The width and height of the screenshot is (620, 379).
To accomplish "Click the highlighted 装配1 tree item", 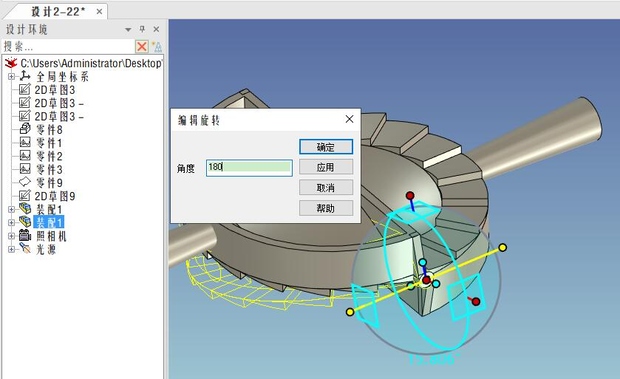I will [49, 222].
